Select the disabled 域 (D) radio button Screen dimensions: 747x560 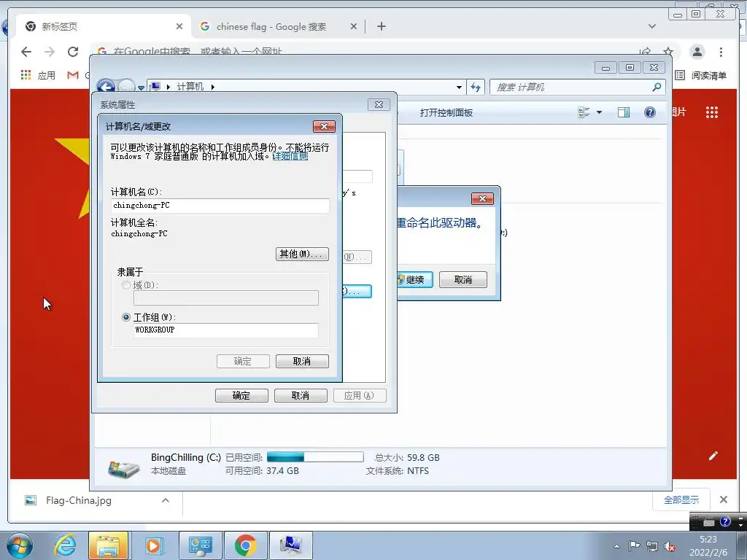point(126,285)
